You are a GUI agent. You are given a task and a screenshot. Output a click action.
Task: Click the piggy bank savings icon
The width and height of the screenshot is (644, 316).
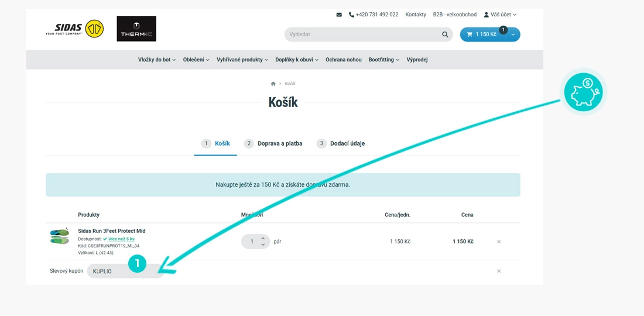[x=583, y=91]
